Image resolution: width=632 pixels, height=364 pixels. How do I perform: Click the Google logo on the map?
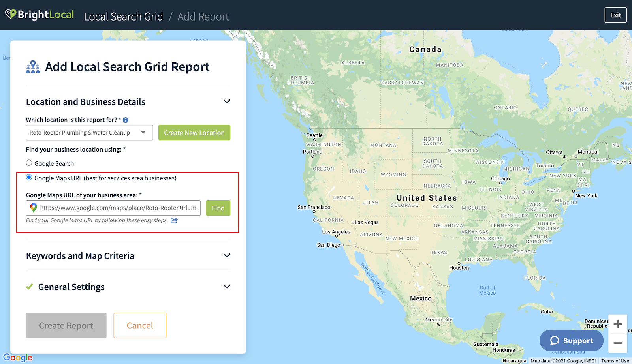[x=18, y=357]
